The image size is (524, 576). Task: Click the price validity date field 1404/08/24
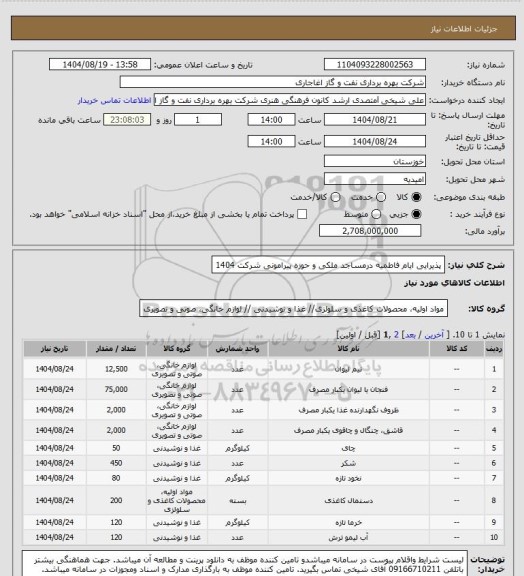coord(375,141)
